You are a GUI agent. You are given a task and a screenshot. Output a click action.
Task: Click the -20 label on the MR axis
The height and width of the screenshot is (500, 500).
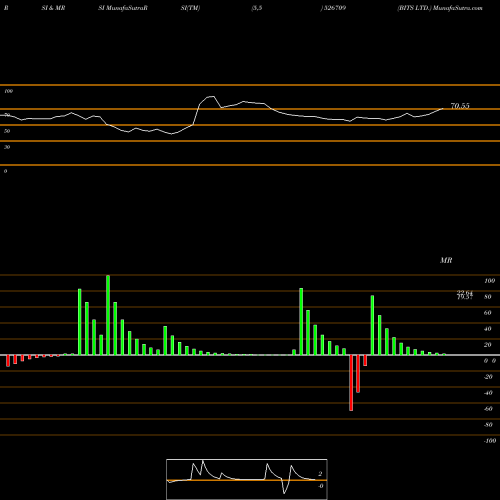click(x=488, y=377)
